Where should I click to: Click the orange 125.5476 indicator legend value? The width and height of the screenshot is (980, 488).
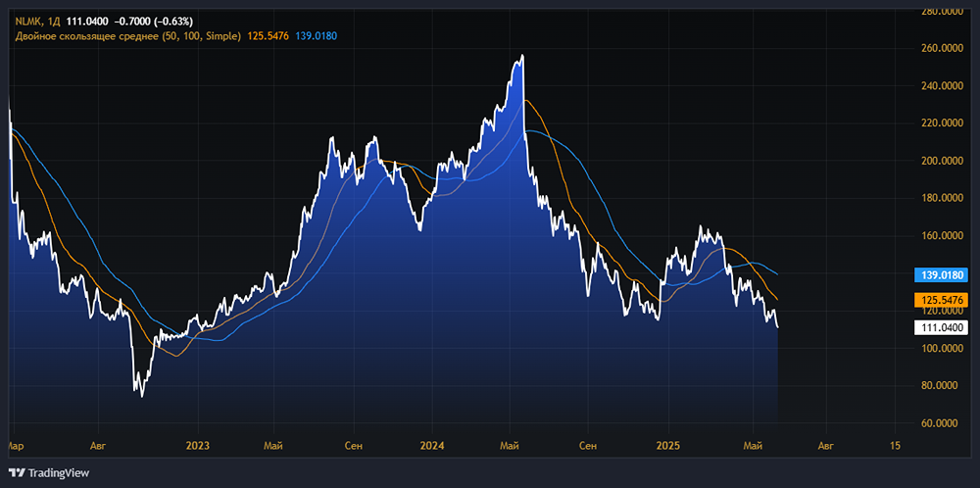(x=269, y=36)
